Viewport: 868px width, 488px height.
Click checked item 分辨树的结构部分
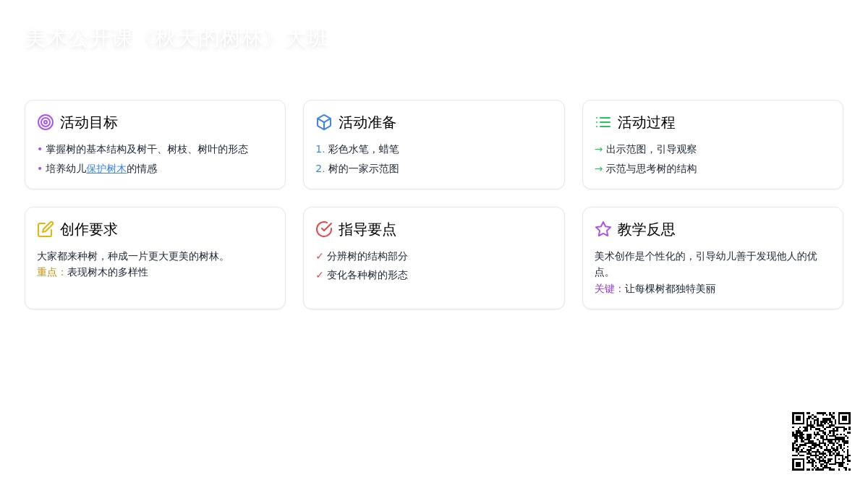click(367, 256)
